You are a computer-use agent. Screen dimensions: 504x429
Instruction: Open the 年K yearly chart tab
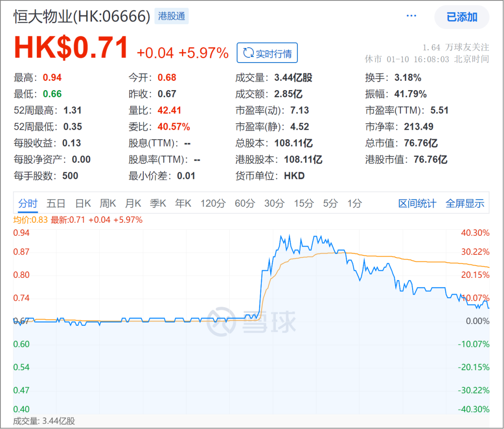point(183,203)
